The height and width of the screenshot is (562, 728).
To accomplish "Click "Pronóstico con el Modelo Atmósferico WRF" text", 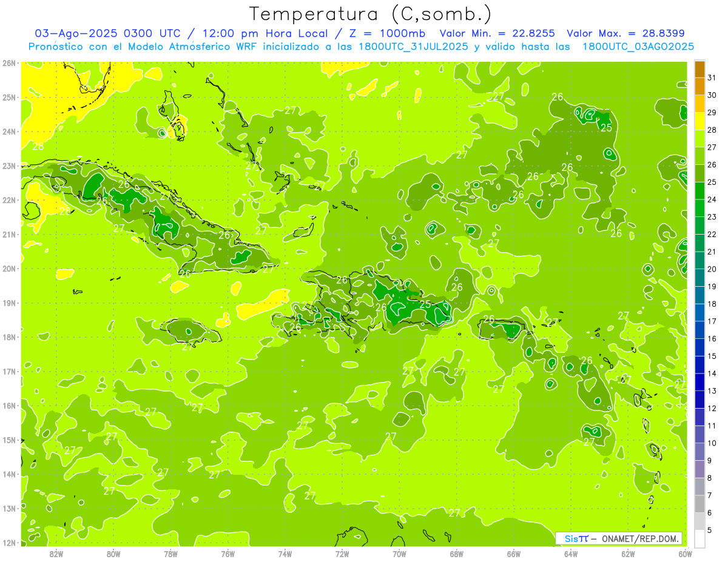I will pyautogui.click(x=143, y=46).
